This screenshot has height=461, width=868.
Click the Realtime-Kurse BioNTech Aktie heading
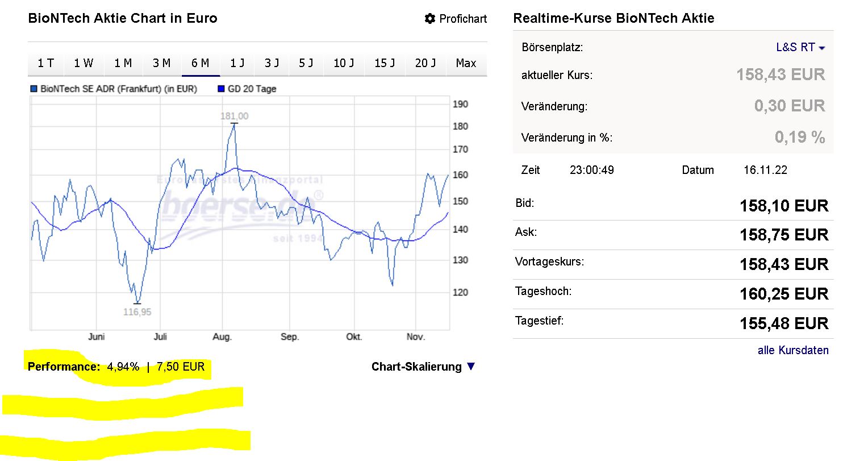coord(614,18)
